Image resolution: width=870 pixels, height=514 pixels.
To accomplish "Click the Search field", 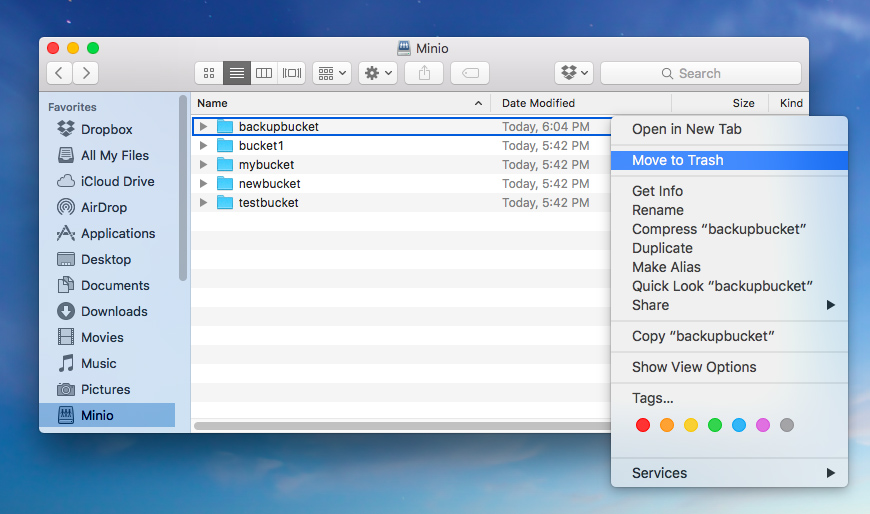I will 700,73.
